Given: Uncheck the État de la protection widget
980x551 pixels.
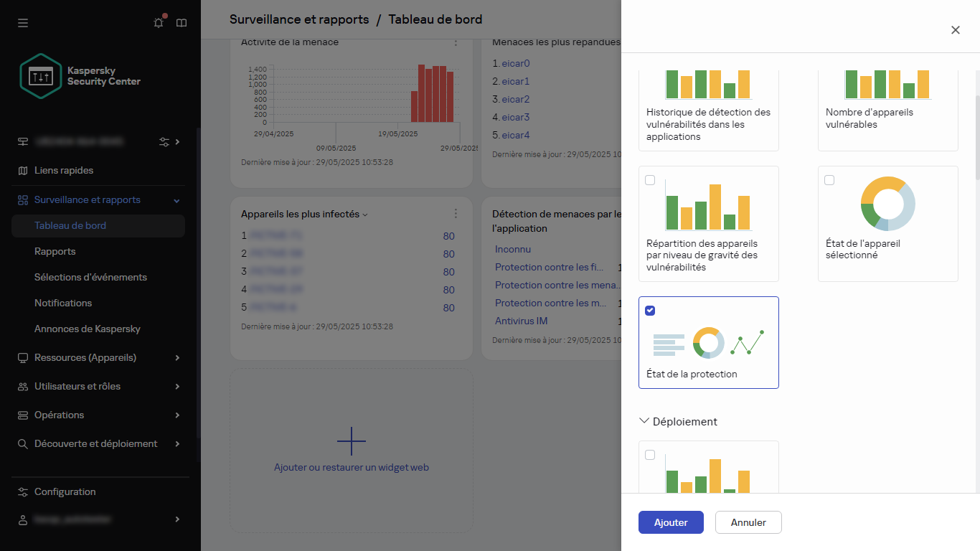Looking at the screenshot, I should click(x=650, y=310).
